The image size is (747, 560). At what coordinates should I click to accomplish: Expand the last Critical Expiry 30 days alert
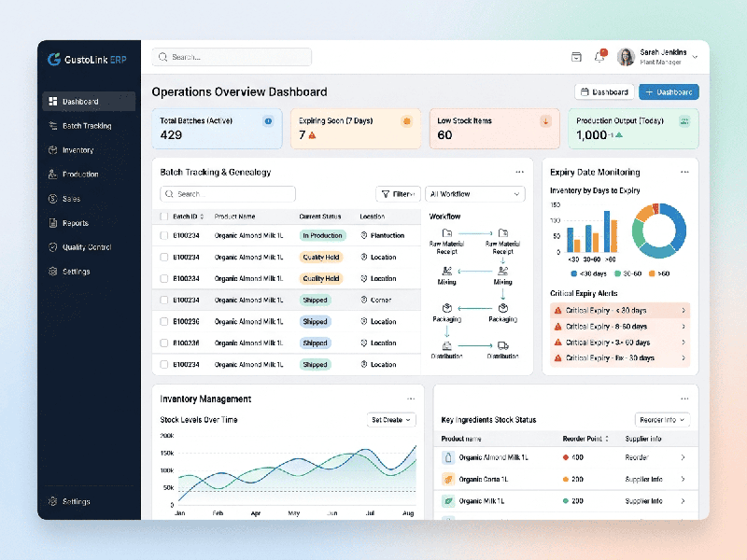pyautogui.click(x=684, y=358)
